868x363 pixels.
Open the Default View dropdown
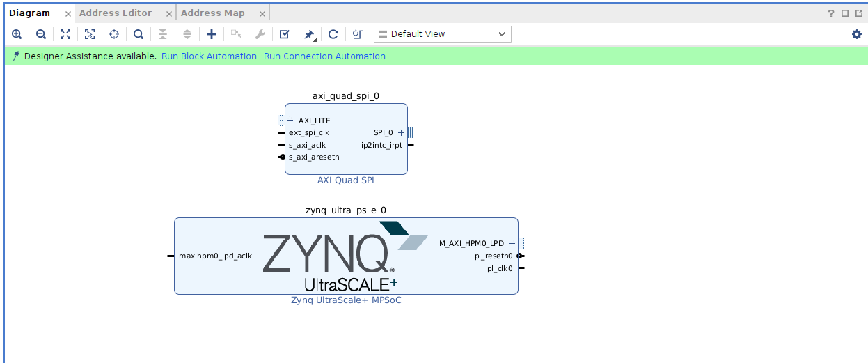(443, 34)
